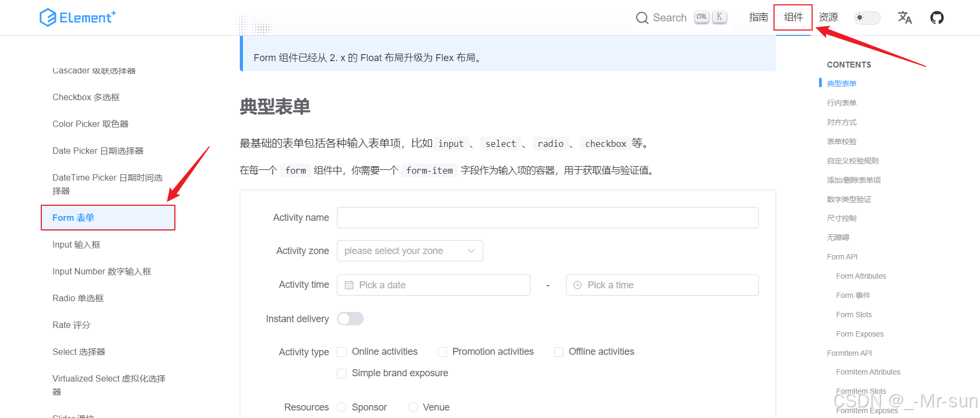Jump to 无障碍 in contents

tap(838, 237)
